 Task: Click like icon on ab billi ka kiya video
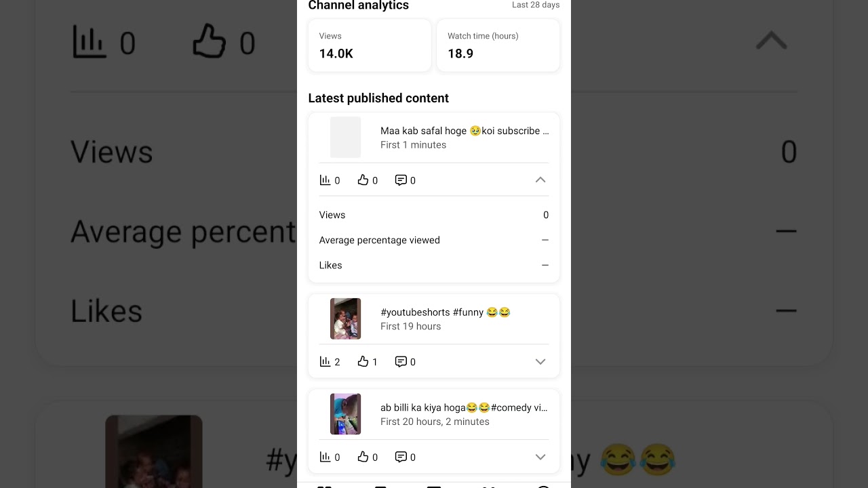363,457
